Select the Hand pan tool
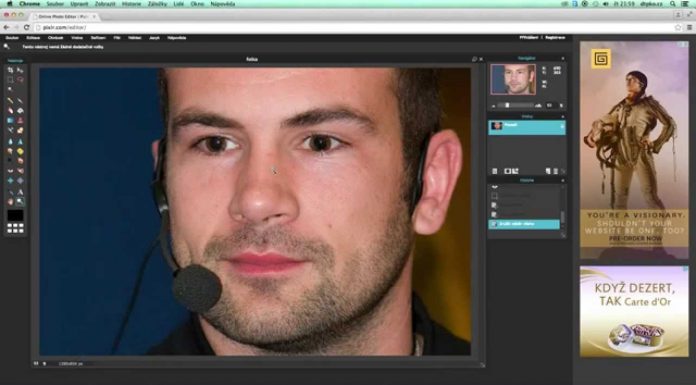The width and height of the screenshot is (696, 385). pos(10,202)
